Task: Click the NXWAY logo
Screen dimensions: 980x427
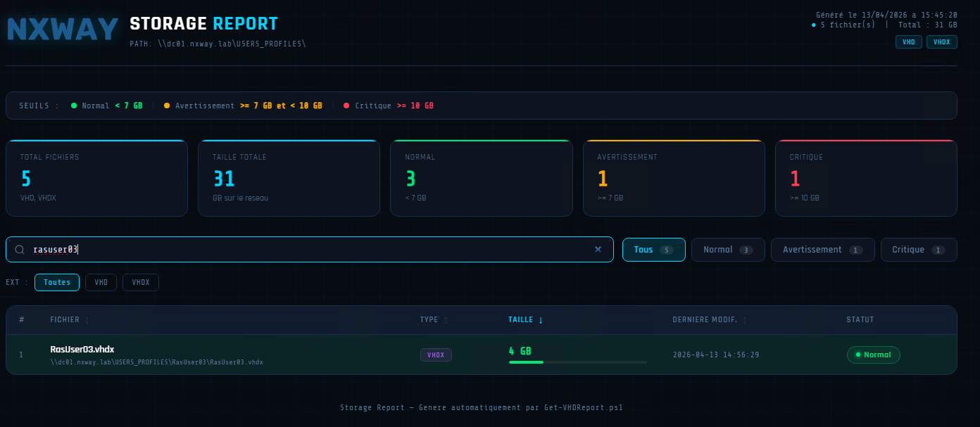Action: click(63, 30)
